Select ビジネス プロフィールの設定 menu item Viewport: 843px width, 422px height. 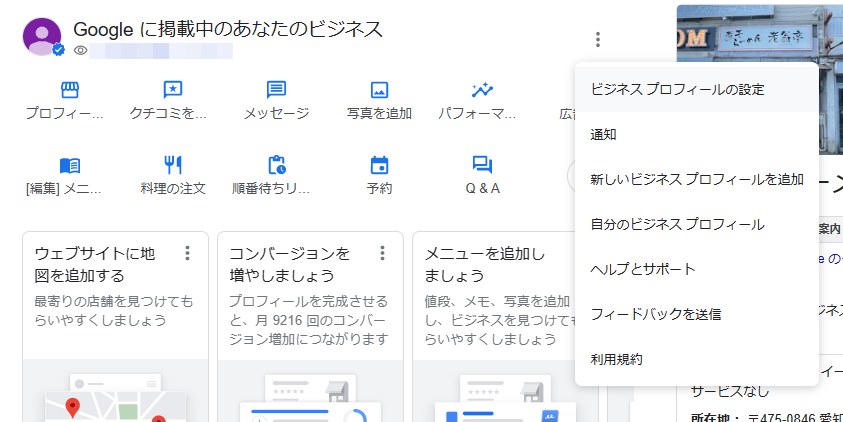point(677,89)
